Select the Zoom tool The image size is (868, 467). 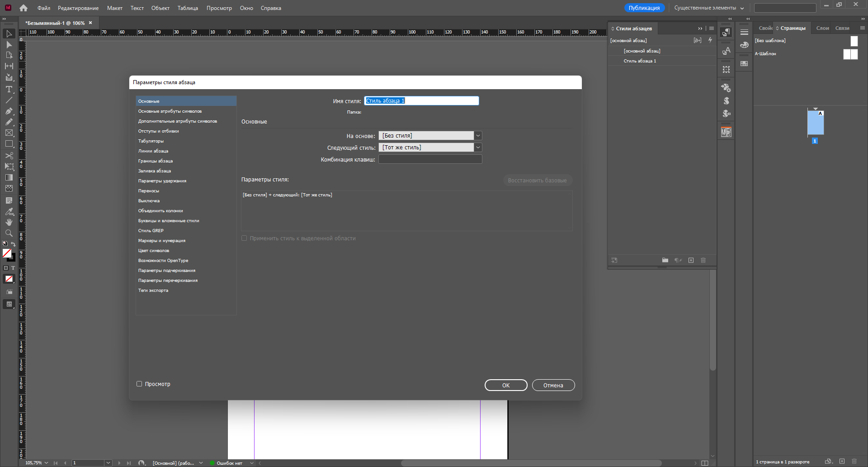click(9, 233)
